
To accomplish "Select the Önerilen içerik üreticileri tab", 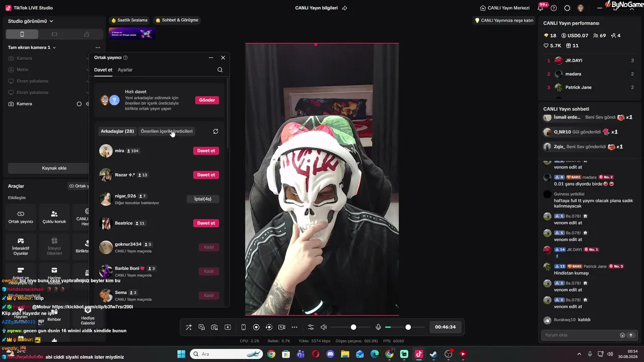I will tap(167, 131).
